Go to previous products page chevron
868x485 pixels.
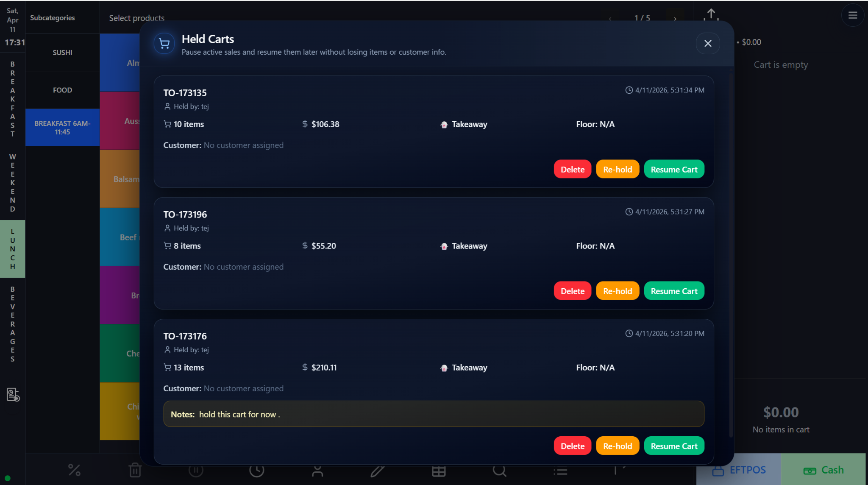[x=610, y=18]
